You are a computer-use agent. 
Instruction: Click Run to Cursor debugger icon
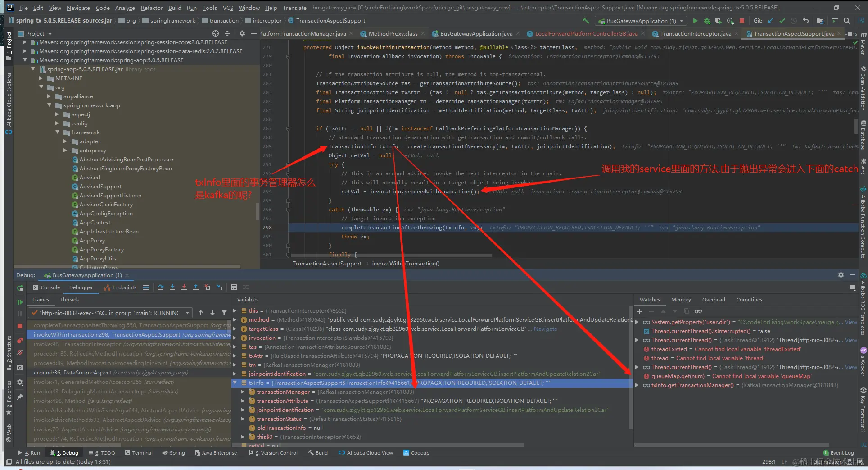[x=219, y=287]
